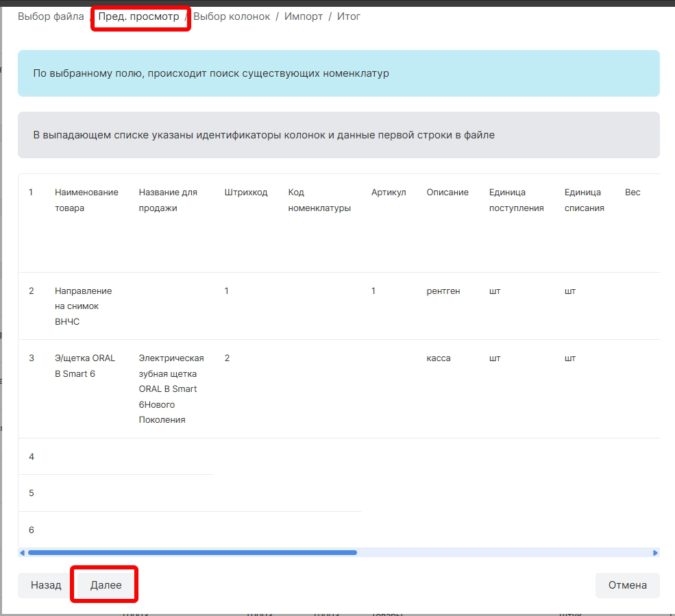Open the Выбор колонок step
This screenshot has width=675, height=616.
pos(232,16)
